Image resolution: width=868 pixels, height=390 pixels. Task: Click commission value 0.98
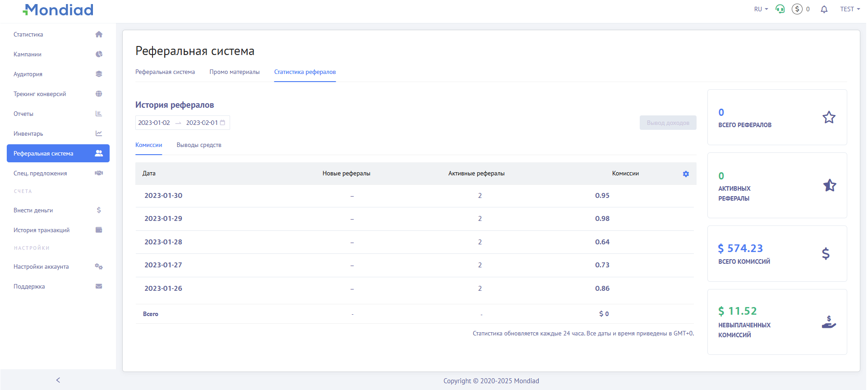pos(602,219)
